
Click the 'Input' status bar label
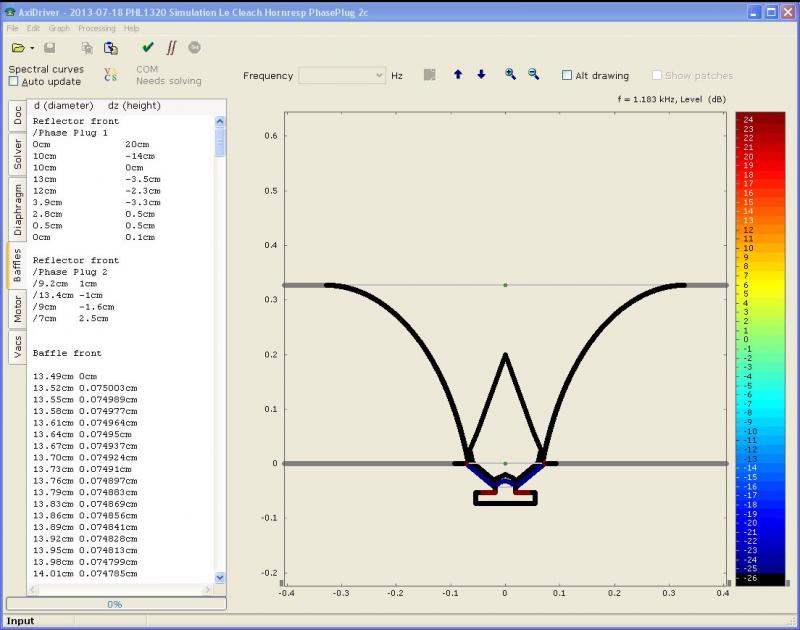coord(20,621)
